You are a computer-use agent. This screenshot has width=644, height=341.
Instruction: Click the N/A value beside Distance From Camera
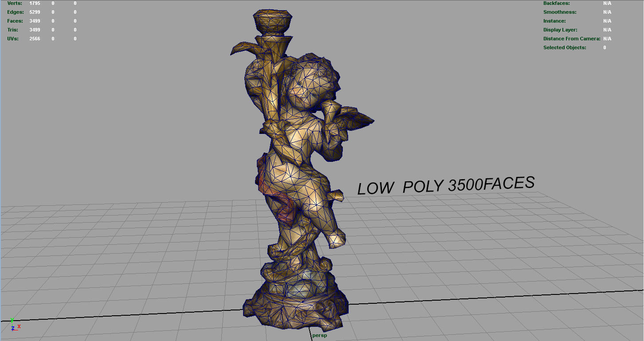click(607, 39)
